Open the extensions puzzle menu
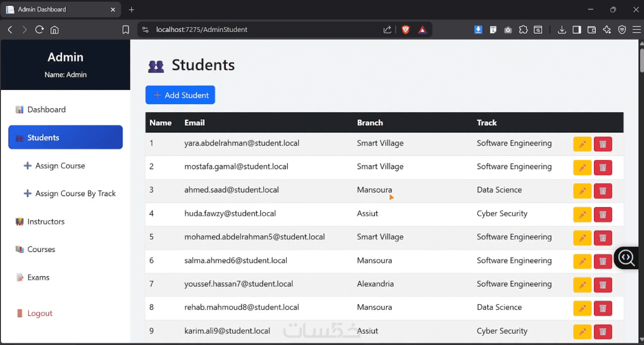The width and height of the screenshot is (644, 345). pos(523,30)
